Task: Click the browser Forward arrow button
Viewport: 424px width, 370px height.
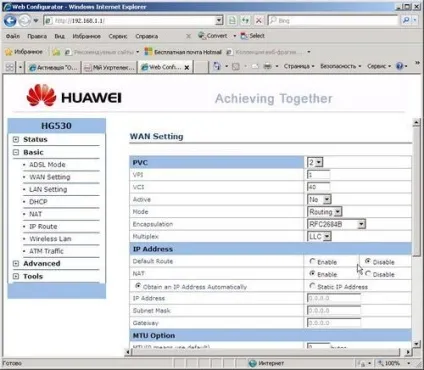Action: pos(24,21)
